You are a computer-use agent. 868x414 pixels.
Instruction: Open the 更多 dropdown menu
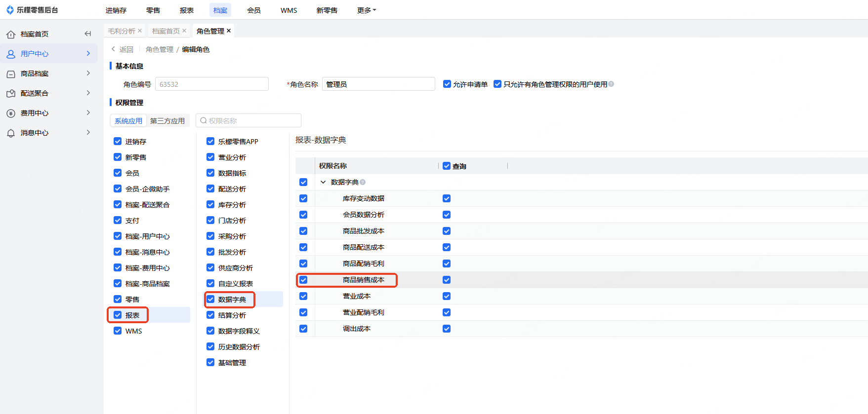pos(366,10)
